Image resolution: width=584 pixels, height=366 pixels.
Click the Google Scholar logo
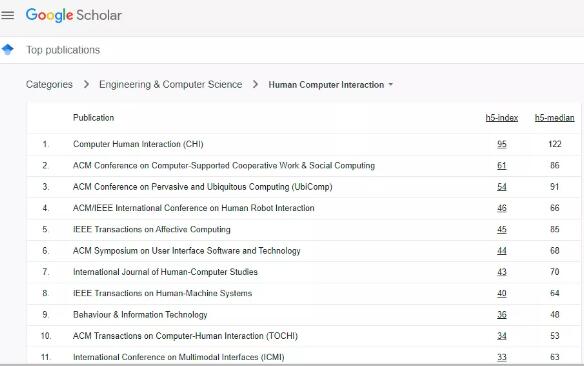(x=73, y=15)
